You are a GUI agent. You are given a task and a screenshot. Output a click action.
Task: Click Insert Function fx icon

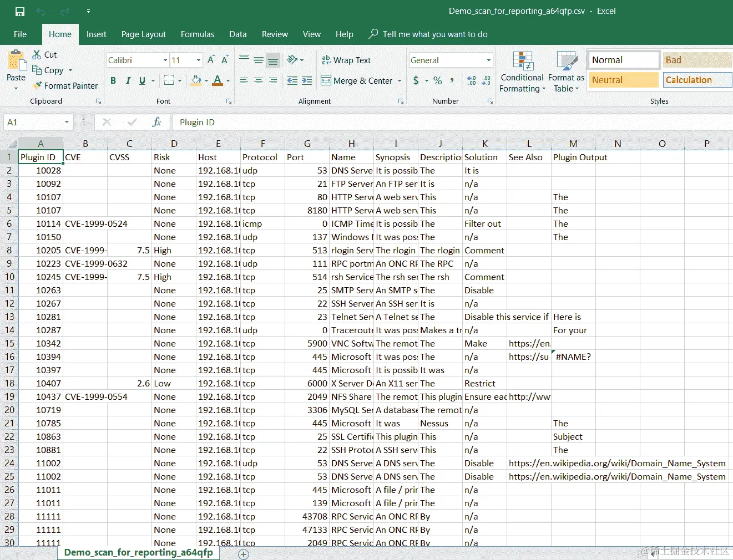click(x=157, y=122)
